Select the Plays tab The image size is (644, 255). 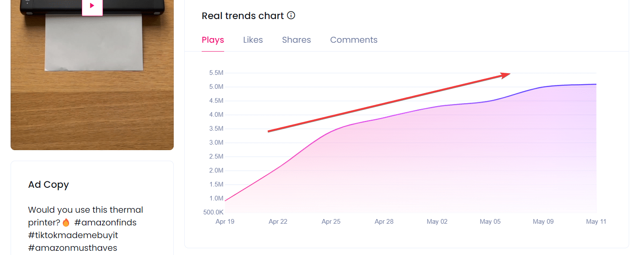pyautogui.click(x=213, y=40)
